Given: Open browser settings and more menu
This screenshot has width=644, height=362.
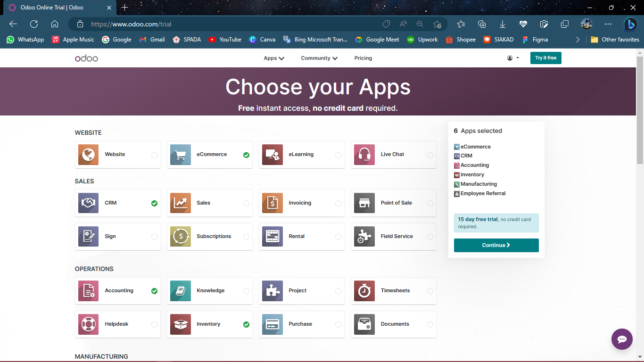Looking at the screenshot, I should tap(608, 24).
